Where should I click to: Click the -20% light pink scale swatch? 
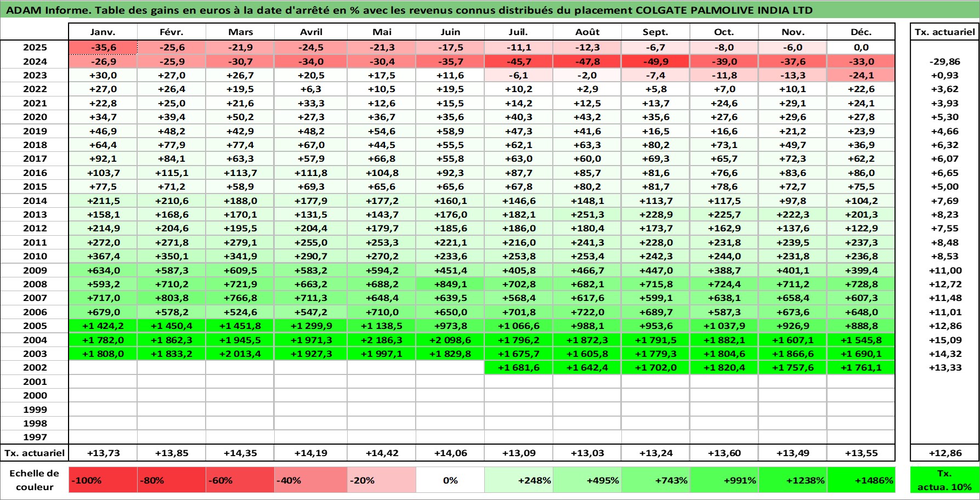(382, 480)
